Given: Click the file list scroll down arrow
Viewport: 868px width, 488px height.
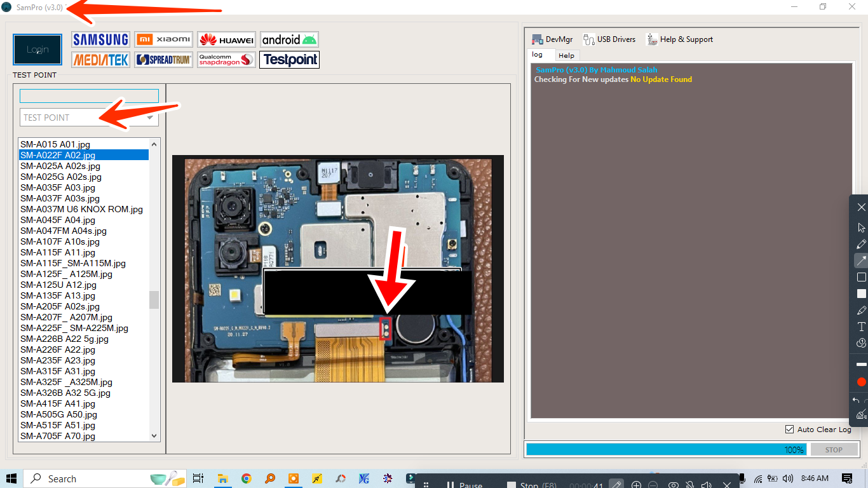Looking at the screenshot, I should click(x=154, y=436).
